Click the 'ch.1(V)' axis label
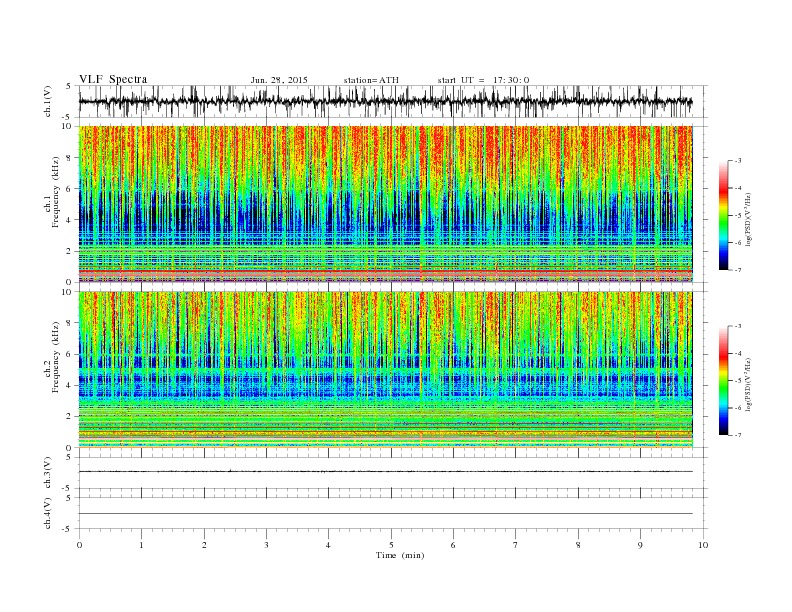Image resolution: width=792 pixels, height=612 pixels. (x=48, y=101)
